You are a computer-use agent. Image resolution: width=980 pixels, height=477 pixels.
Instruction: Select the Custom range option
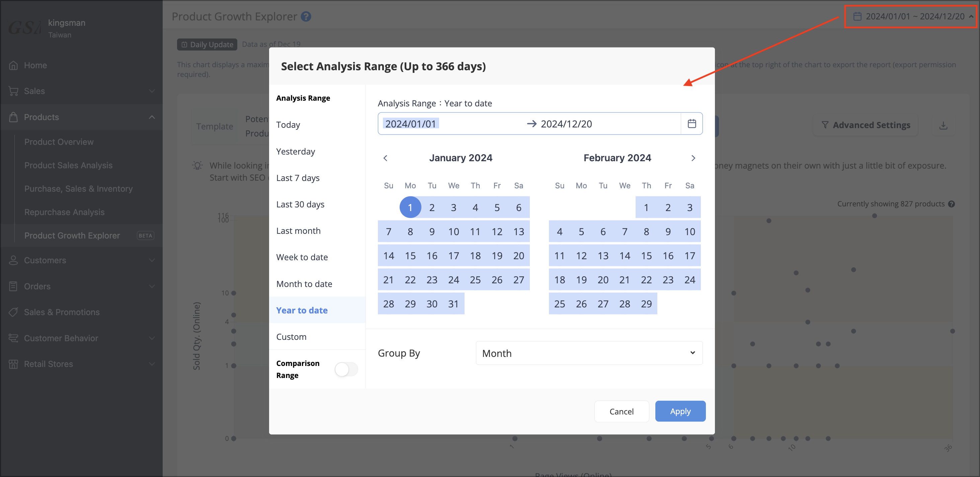click(317, 337)
